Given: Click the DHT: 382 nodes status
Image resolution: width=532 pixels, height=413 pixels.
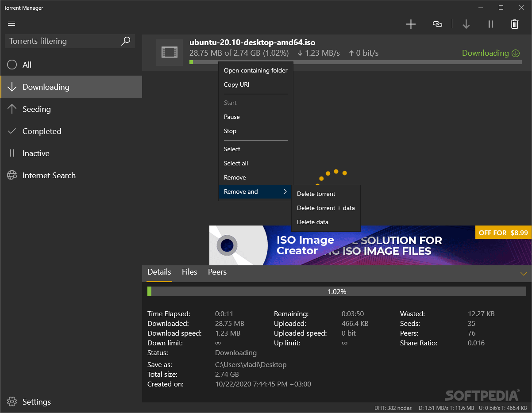Looking at the screenshot, I should pyautogui.click(x=393, y=408).
